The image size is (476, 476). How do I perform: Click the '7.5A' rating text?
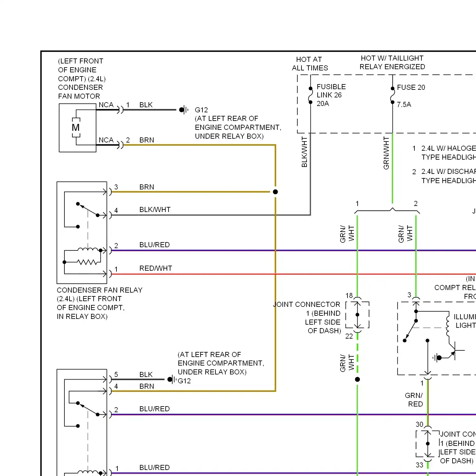click(404, 104)
